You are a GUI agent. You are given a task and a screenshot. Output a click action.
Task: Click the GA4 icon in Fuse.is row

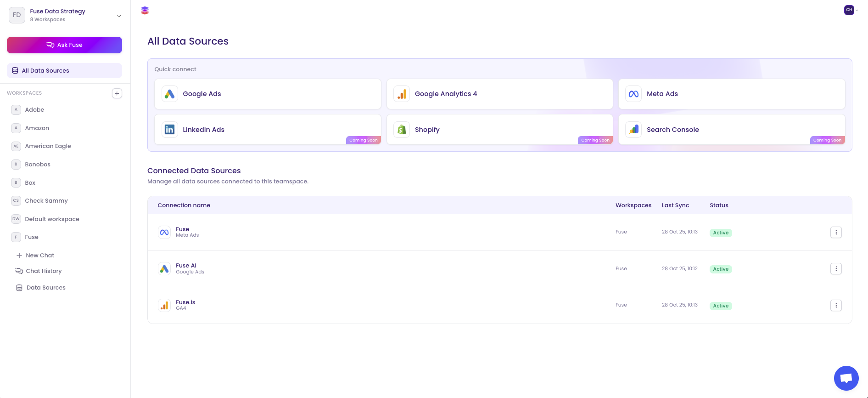point(164,306)
